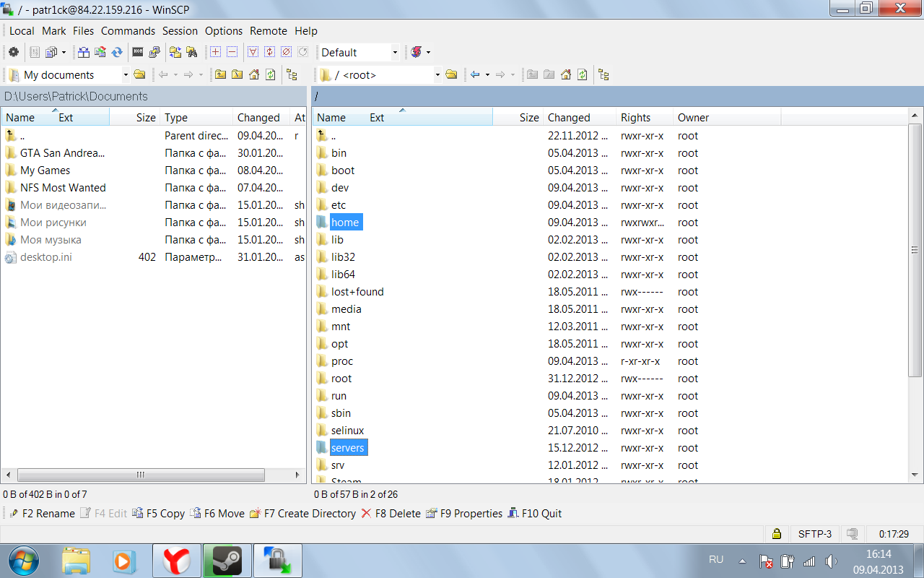
Task: Open the Mark menu
Action: click(54, 31)
